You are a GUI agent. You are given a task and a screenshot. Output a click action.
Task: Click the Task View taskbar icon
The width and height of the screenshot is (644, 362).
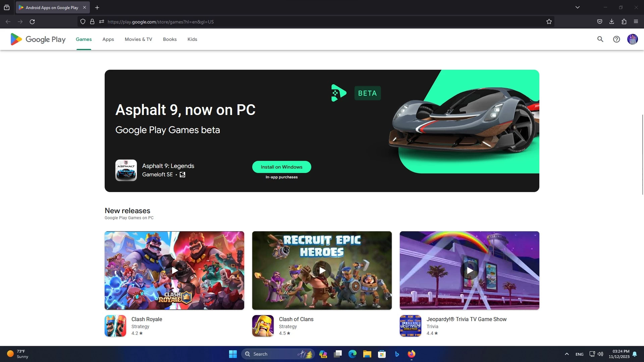coord(338,354)
